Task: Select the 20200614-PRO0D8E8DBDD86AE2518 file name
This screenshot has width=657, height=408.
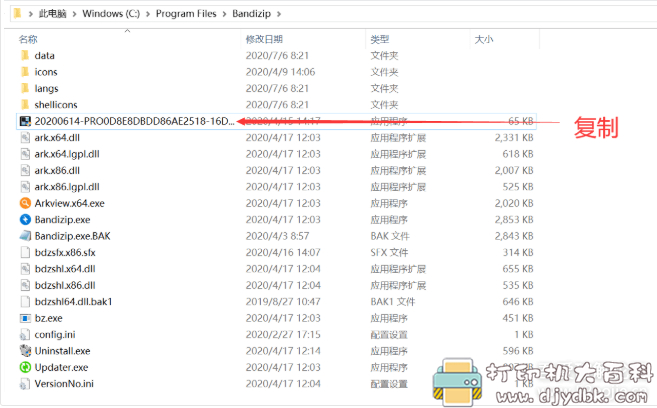Action: [x=135, y=121]
